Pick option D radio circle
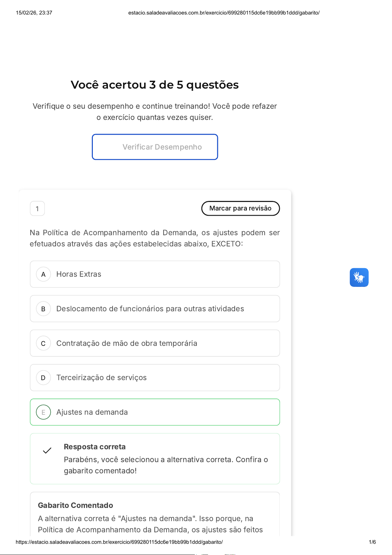The width and height of the screenshot is (392, 555). point(43,378)
